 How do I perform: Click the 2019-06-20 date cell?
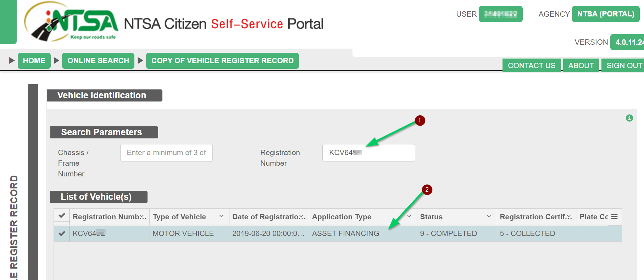(269, 234)
